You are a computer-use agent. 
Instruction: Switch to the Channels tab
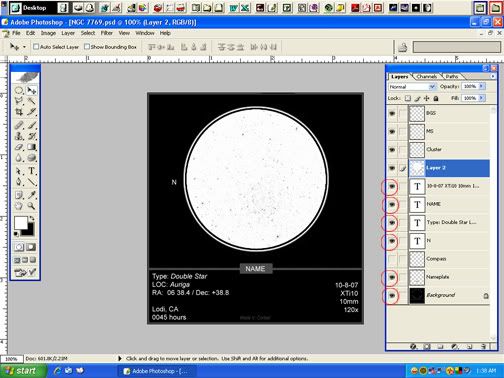click(427, 77)
